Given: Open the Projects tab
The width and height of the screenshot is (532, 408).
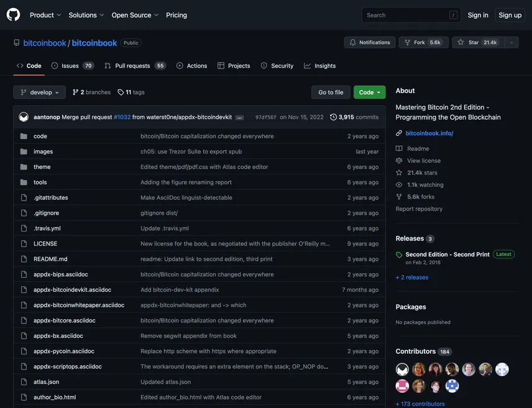Looking at the screenshot, I should [x=234, y=66].
